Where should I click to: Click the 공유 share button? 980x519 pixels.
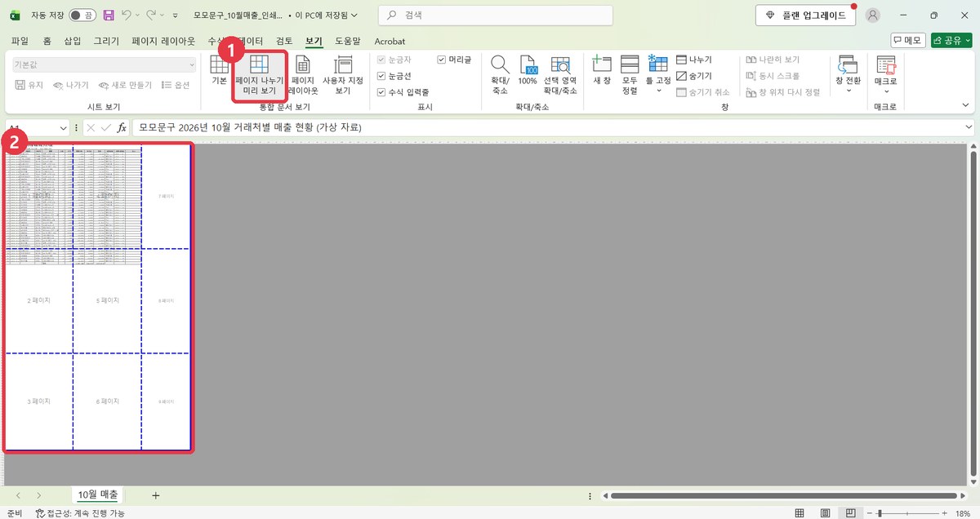951,40
